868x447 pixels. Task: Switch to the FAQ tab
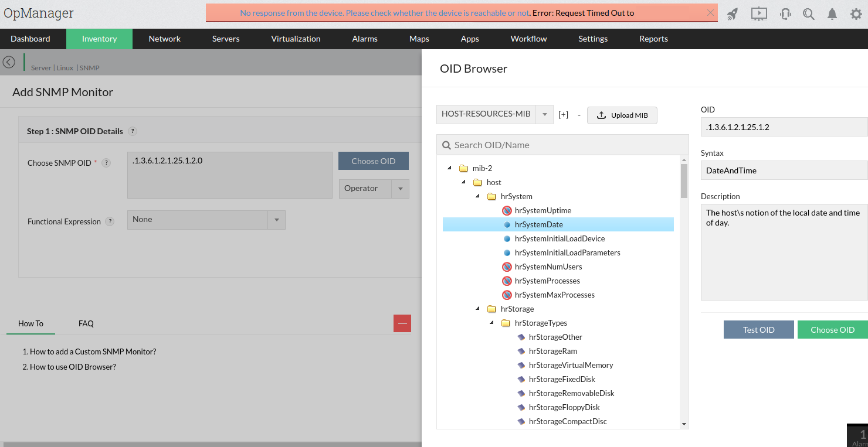[86, 323]
